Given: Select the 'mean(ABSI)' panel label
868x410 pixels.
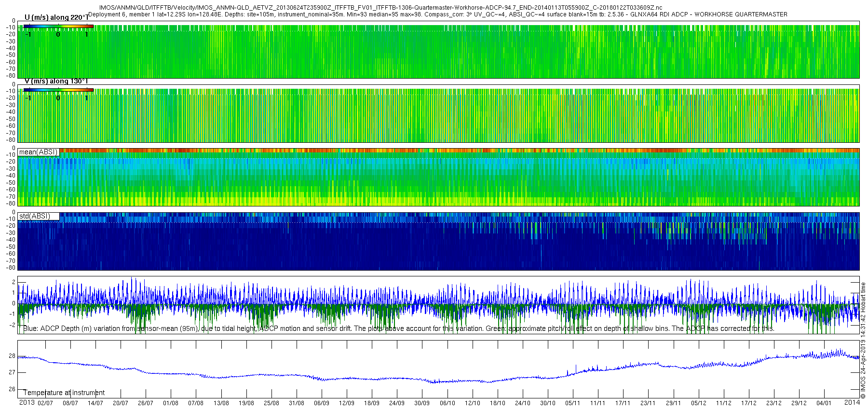Looking at the screenshot, I should (x=38, y=152).
